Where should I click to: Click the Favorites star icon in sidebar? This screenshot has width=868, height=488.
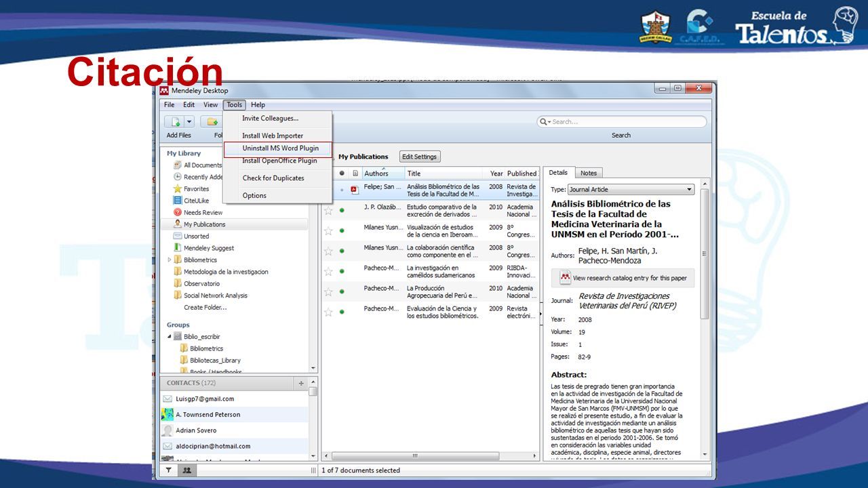coord(178,188)
